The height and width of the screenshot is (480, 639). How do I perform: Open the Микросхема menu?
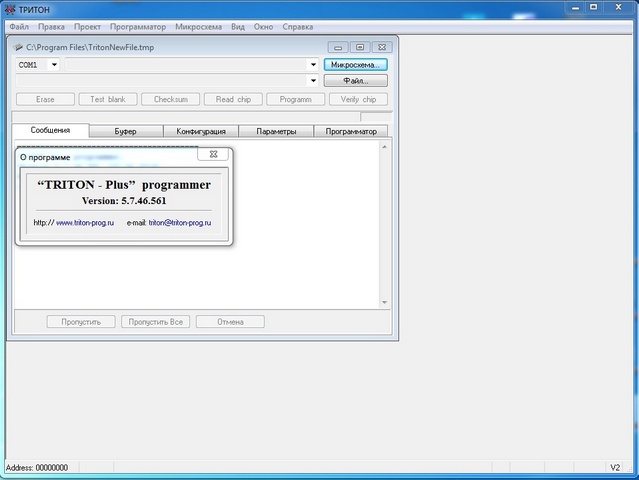coord(198,27)
